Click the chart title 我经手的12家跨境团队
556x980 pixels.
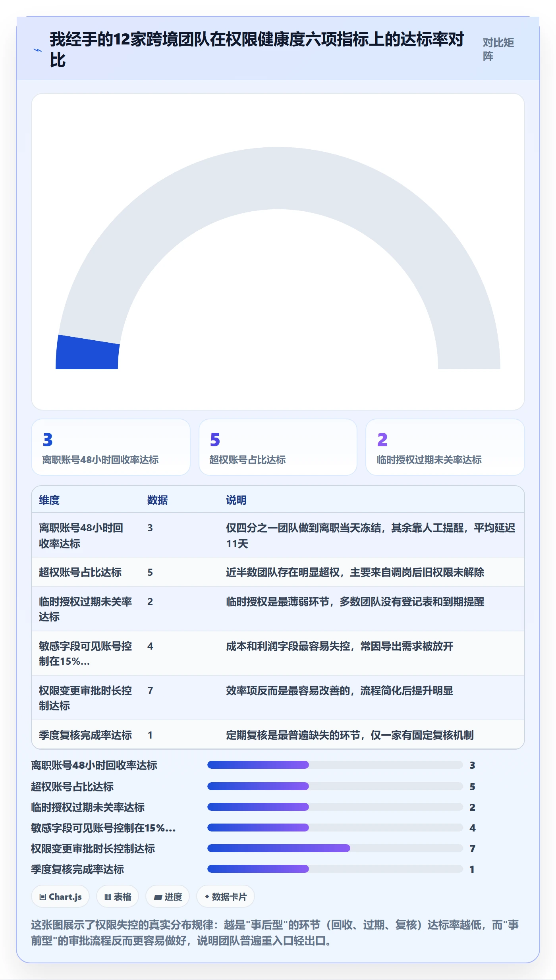click(257, 50)
